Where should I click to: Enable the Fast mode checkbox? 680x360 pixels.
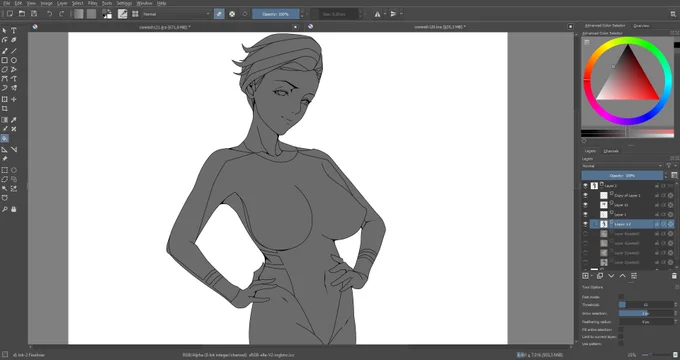[x=621, y=297]
